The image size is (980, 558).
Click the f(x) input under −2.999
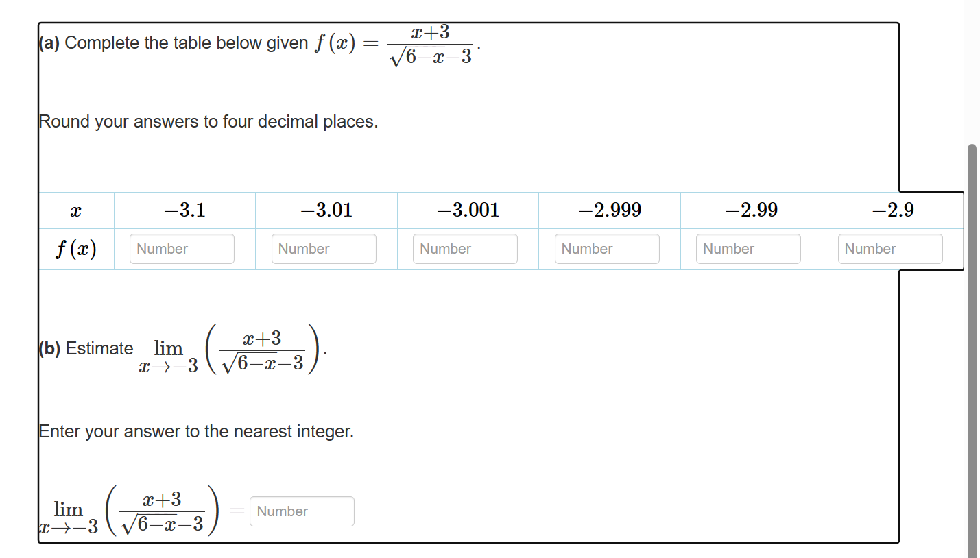click(606, 248)
